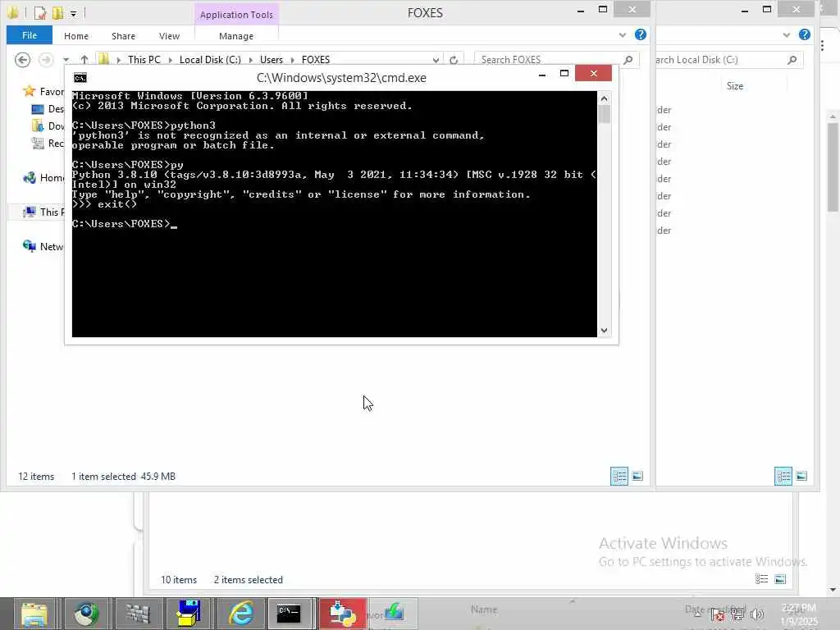This screenshot has width=840, height=630.
Task: Open Help icon in FOXES window
Action: [x=640, y=34]
